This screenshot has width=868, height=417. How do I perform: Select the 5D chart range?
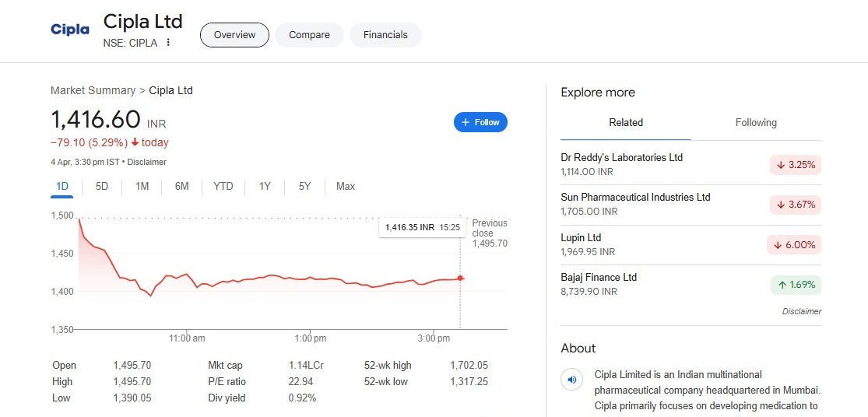point(102,187)
